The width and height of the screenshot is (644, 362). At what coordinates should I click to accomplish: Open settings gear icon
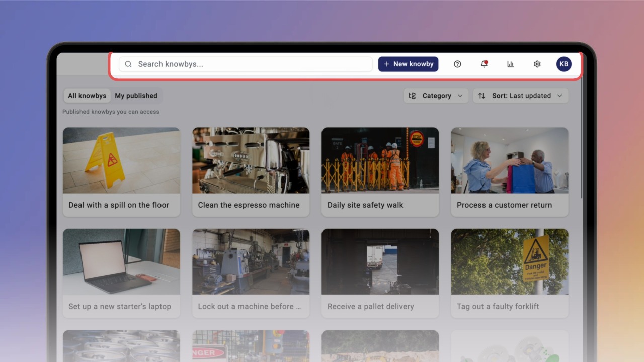[537, 64]
